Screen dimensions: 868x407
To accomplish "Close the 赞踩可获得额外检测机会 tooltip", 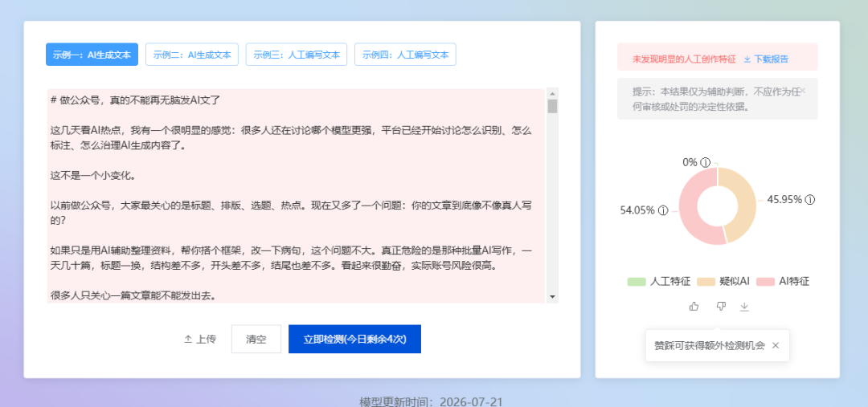I will click(776, 346).
